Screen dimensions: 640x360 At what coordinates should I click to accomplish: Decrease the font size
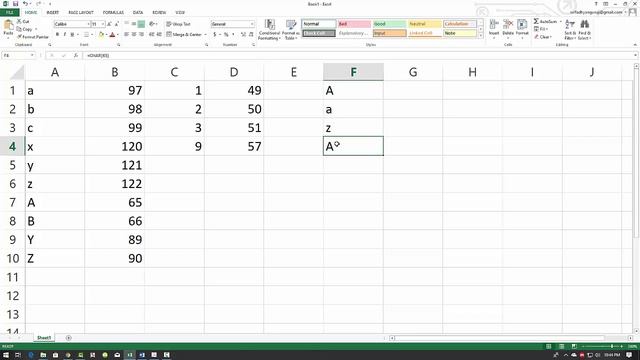point(116,24)
